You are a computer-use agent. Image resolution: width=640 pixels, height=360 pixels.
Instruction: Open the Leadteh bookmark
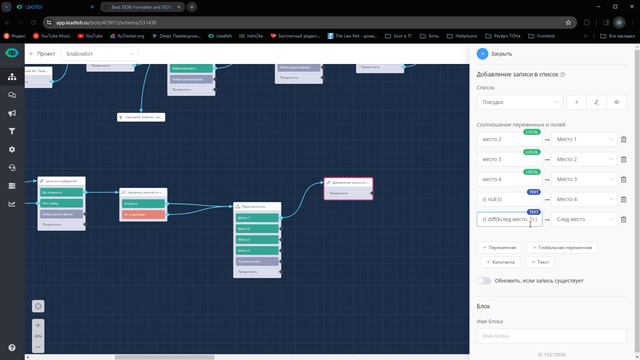pos(220,36)
